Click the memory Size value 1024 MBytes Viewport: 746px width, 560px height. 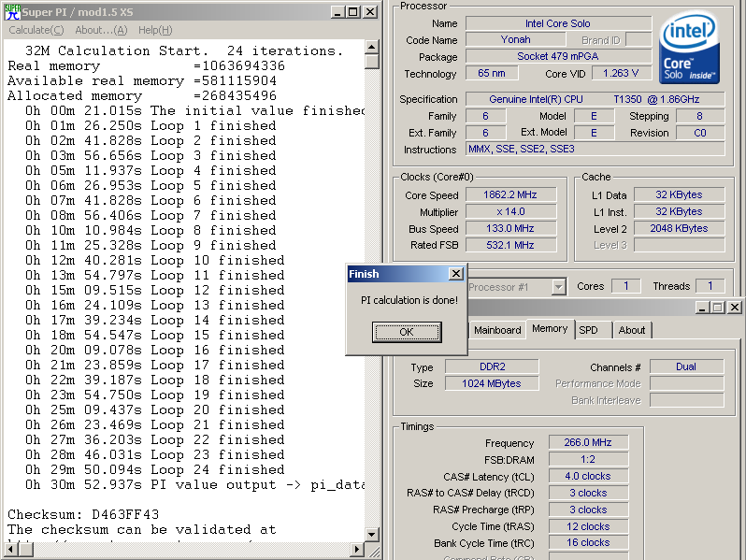492,383
